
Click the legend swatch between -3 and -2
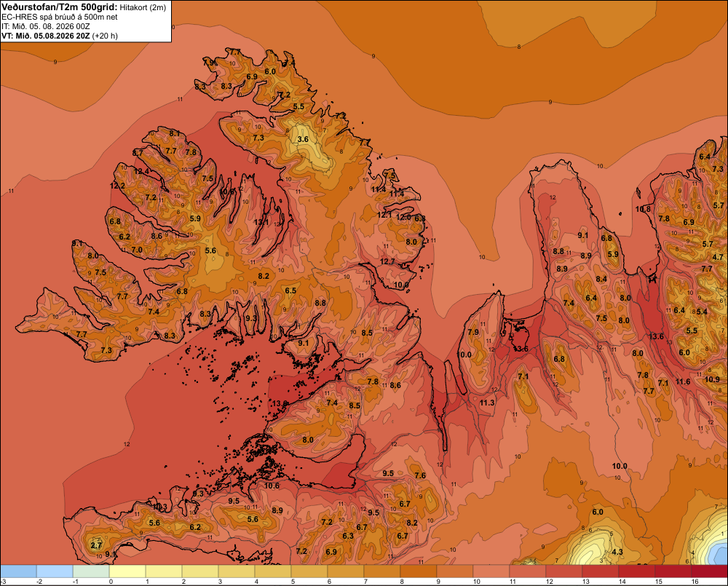pyautogui.click(x=19, y=571)
